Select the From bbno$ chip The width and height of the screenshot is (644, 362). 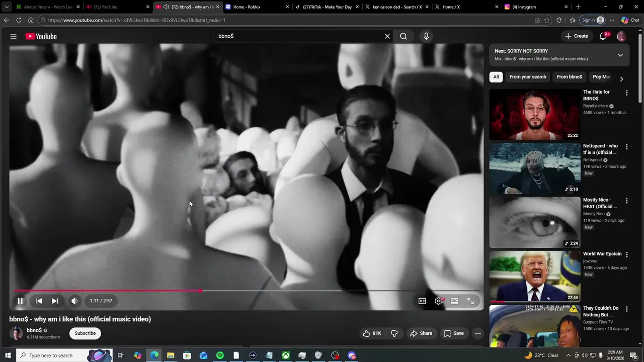(x=569, y=77)
